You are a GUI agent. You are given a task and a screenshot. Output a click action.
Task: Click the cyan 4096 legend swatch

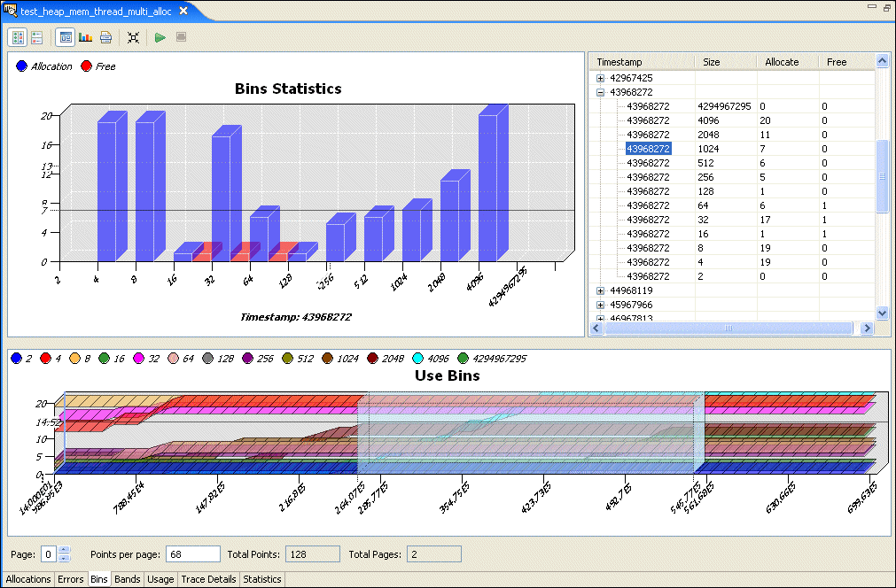417,359
